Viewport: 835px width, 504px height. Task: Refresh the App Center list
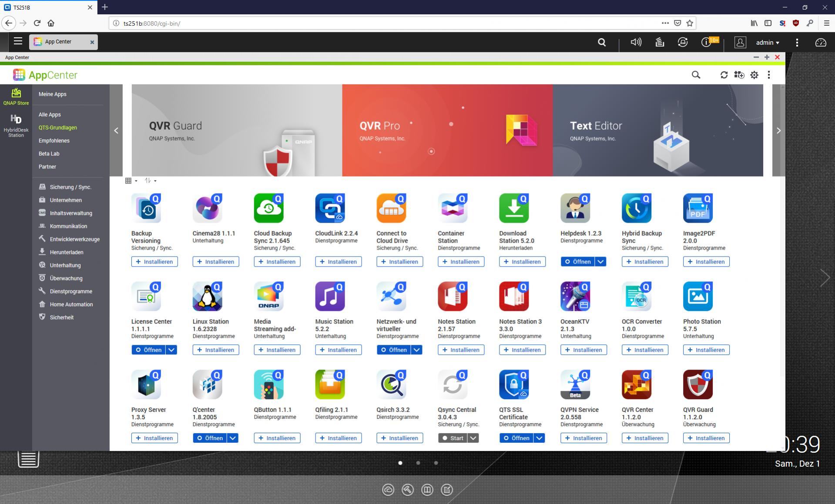(x=724, y=75)
